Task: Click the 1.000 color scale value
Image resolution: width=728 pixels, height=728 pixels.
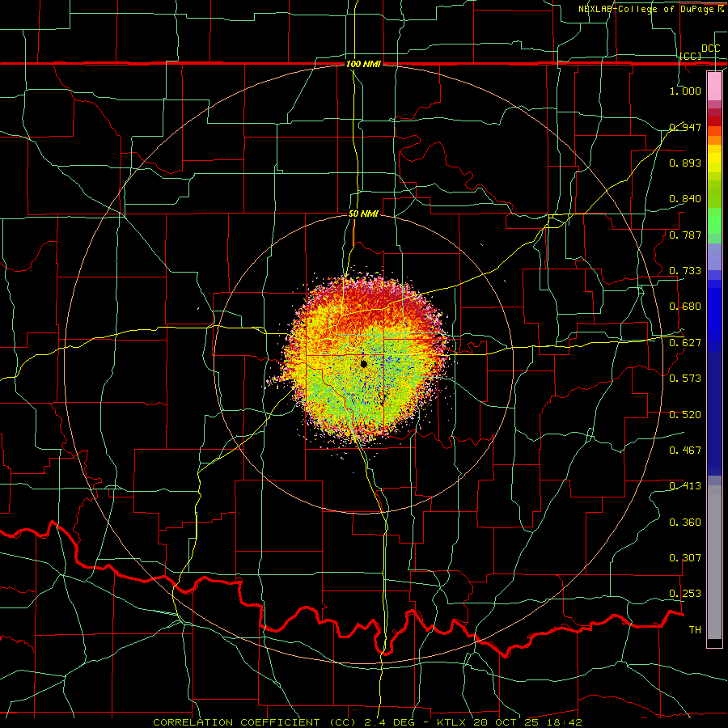Action: [685, 91]
